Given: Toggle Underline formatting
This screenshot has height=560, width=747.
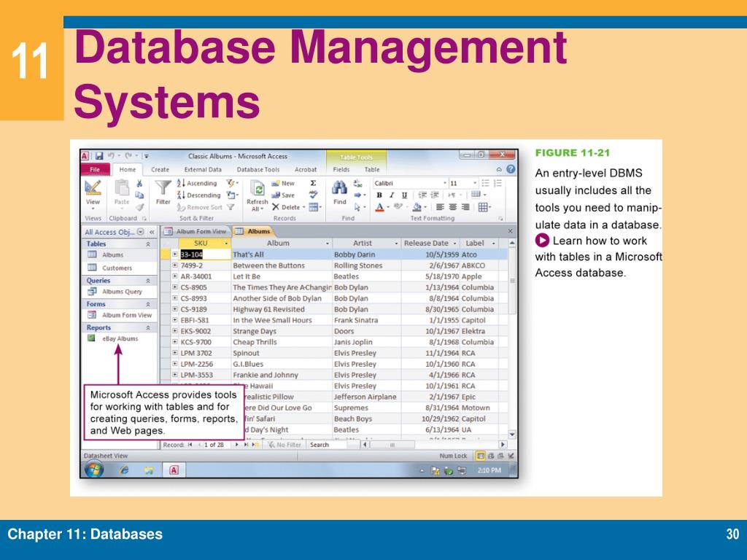Looking at the screenshot, I should click(x=404, y=195).
